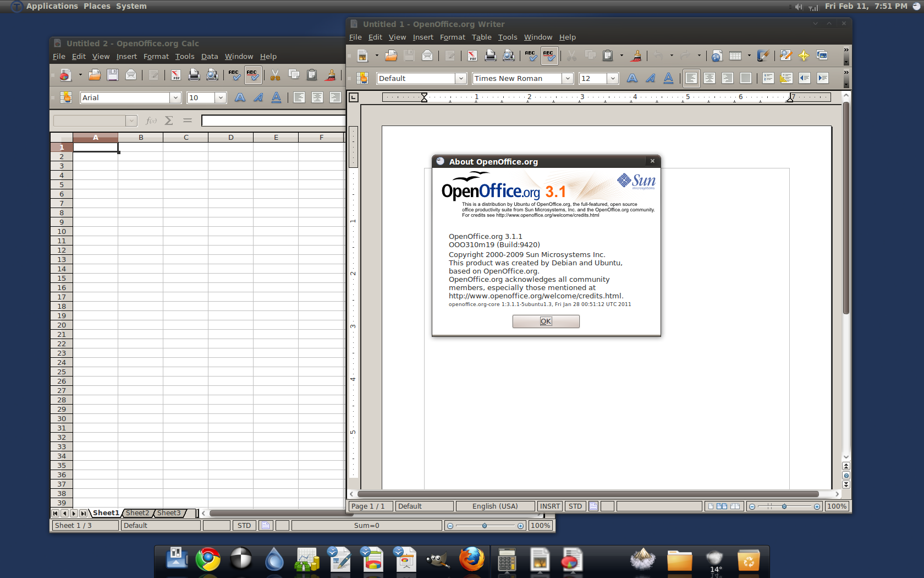Click Styles and Formatting icon in Writer
924x578 pixels.
coord(362,78)
